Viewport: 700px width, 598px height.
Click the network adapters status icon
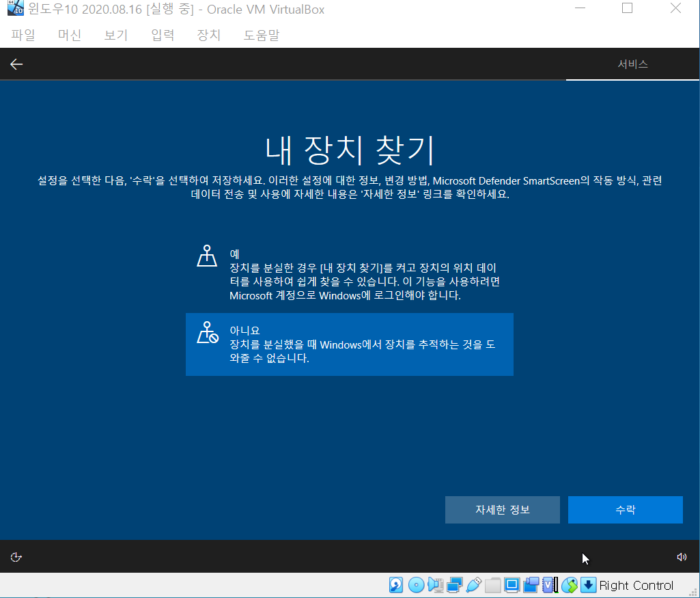point(454,585)
